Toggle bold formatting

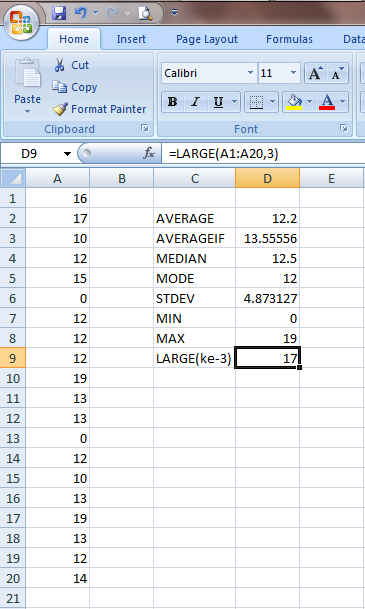(x=172, y=102)
